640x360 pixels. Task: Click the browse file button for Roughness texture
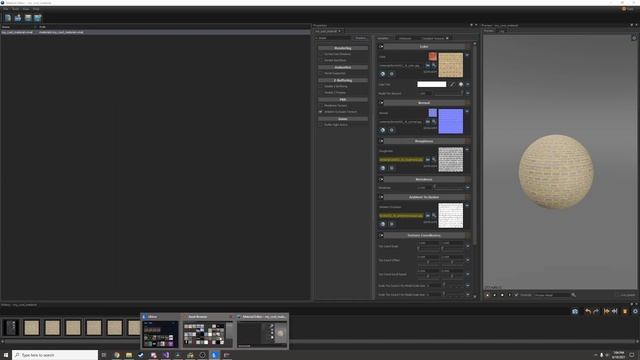(x=428, y=160)
